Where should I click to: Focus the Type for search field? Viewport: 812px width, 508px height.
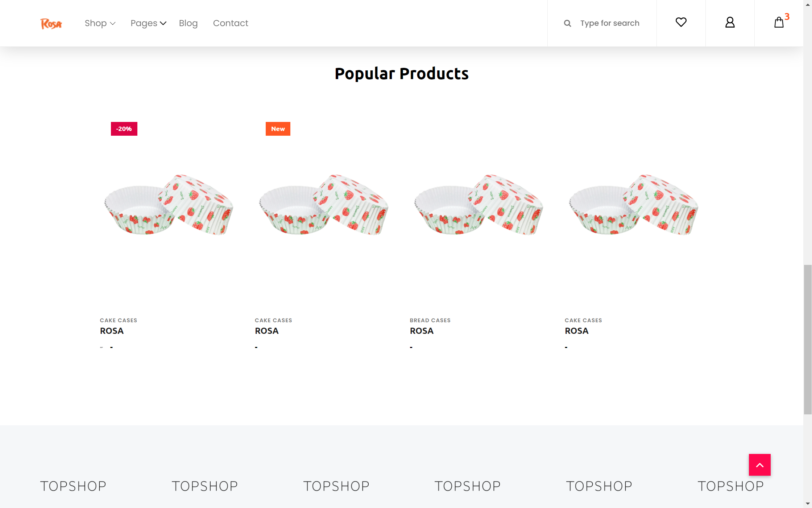click(x=610, y=23)
